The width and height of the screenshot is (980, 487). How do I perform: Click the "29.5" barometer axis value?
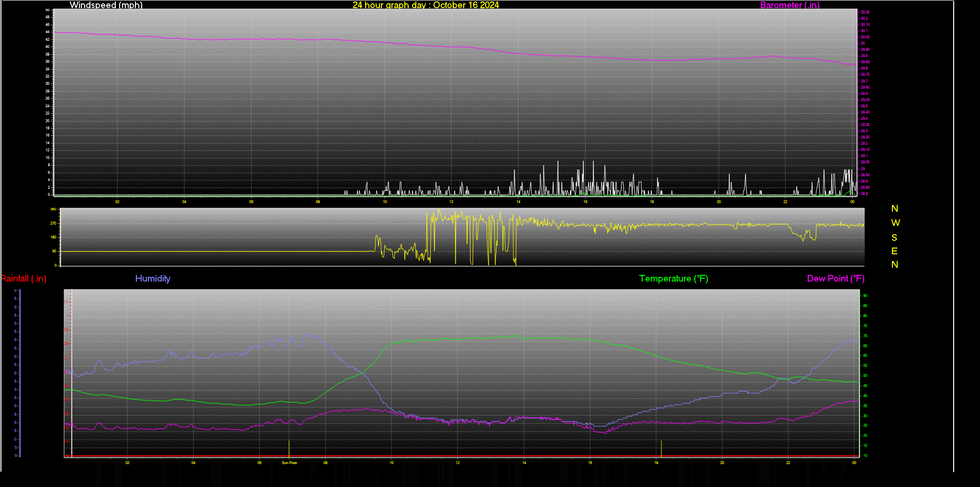(x=864, y=106)
